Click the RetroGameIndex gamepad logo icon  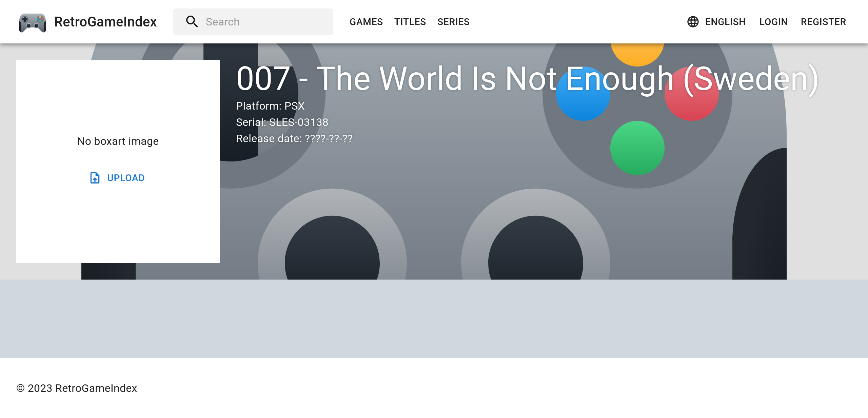coord(33,22)
